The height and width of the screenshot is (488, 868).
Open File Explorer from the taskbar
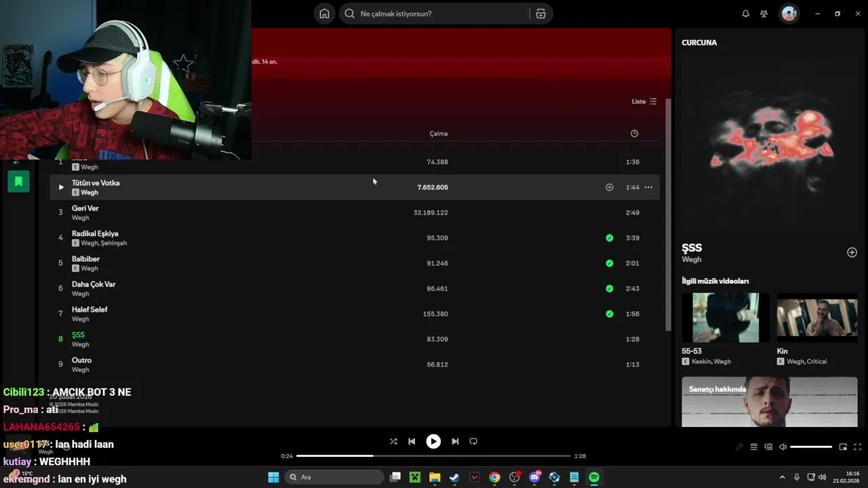(x=435, y=477)
